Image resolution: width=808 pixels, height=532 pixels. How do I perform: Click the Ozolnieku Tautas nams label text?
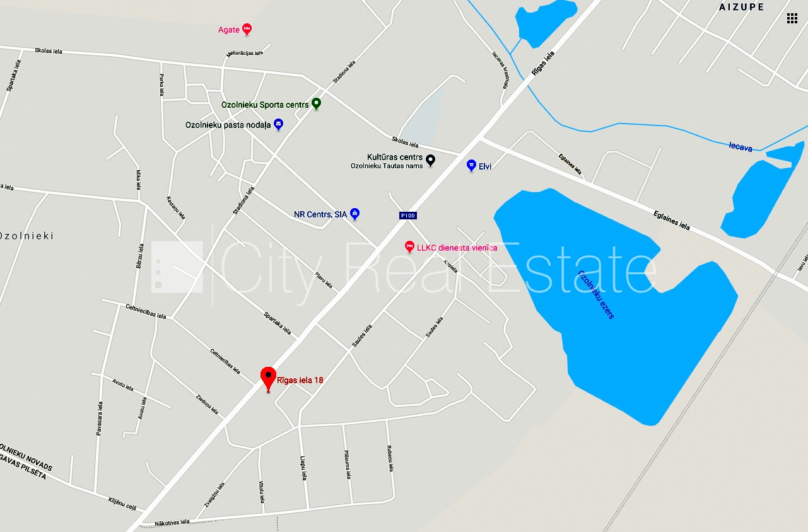387,166
